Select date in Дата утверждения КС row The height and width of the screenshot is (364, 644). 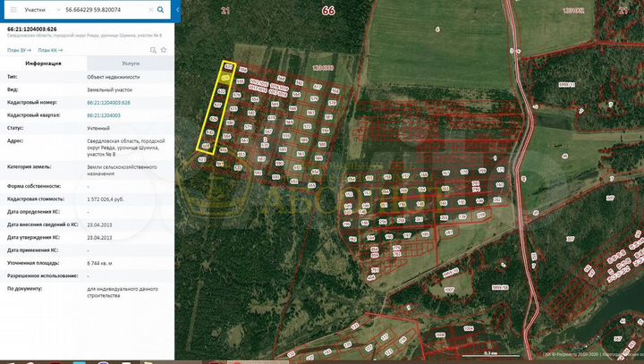[99, 238]
